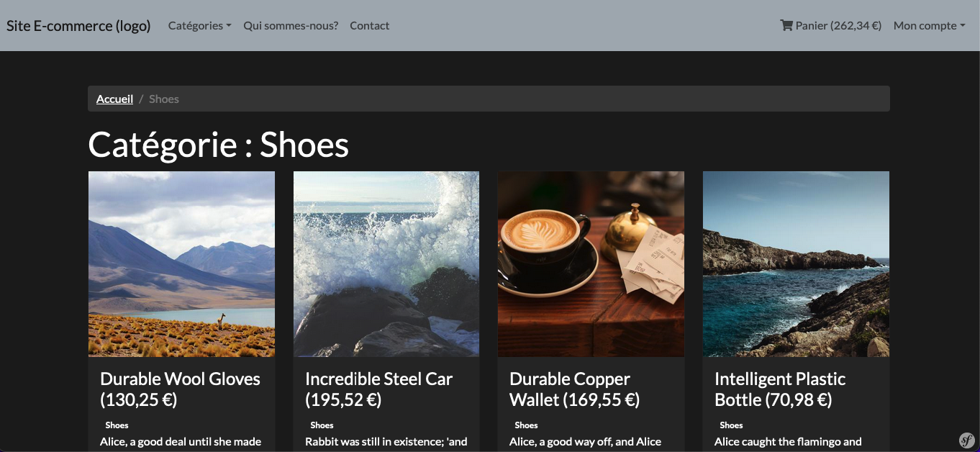Open the Durable Wool Gloves product page
The height and width of the screenshot is (452, 980).
pyautogui.click(x=180, y=389)
